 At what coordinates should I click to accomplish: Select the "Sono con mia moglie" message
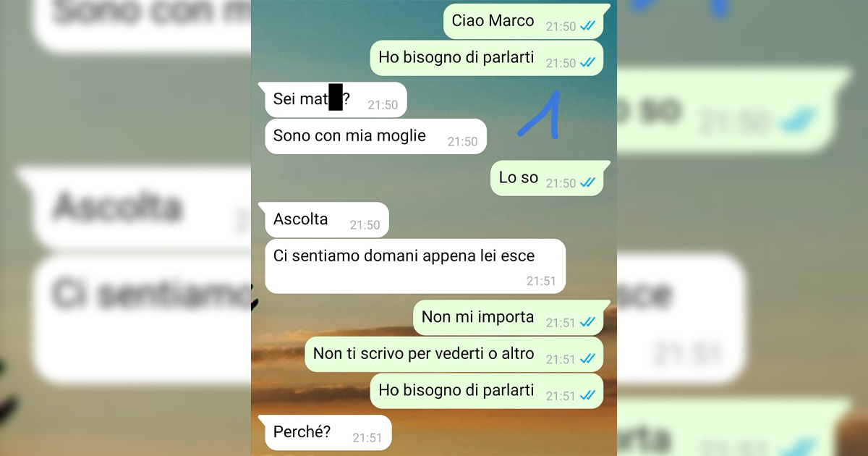click(x=375, y=136)
